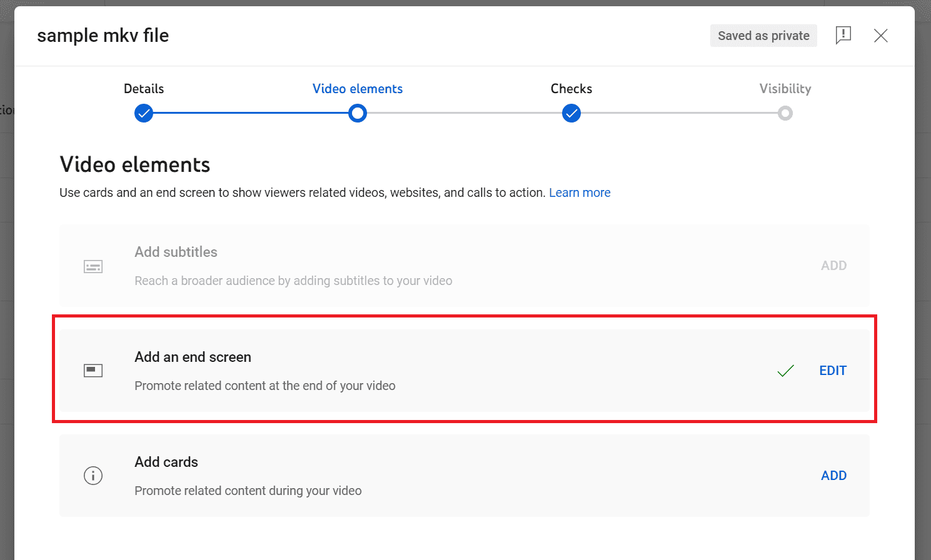
Task: Click the subtitles icon beside Add subtitles
Action: click(93, 266)
